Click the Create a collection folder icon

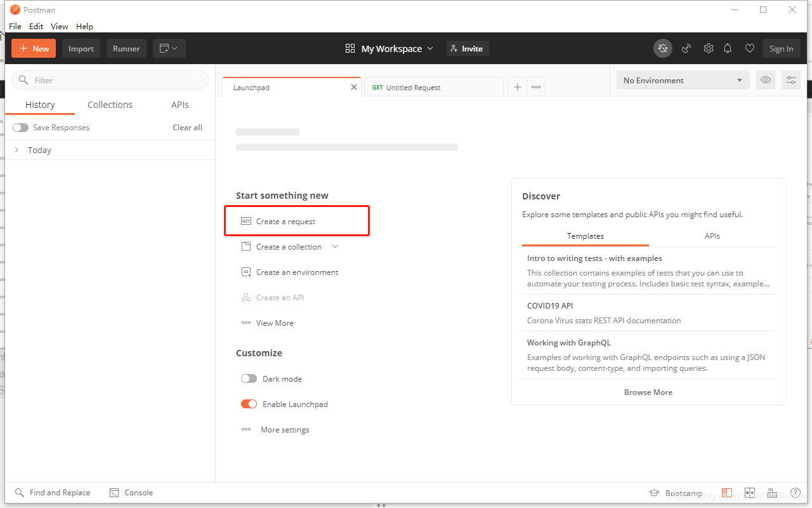[x=246, y=246]
